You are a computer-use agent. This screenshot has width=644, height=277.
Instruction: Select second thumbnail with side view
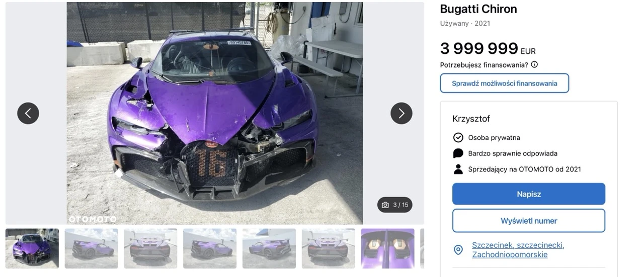(92, 248)
